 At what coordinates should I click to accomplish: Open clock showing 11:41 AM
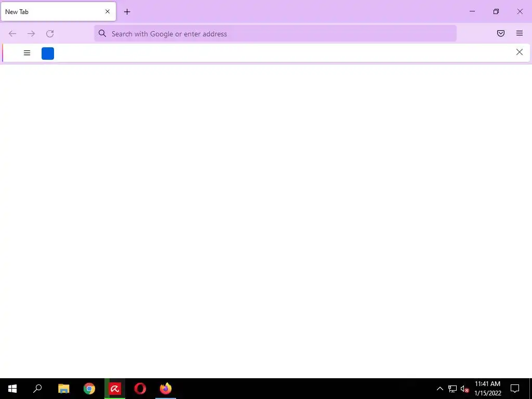click(487, 389)
